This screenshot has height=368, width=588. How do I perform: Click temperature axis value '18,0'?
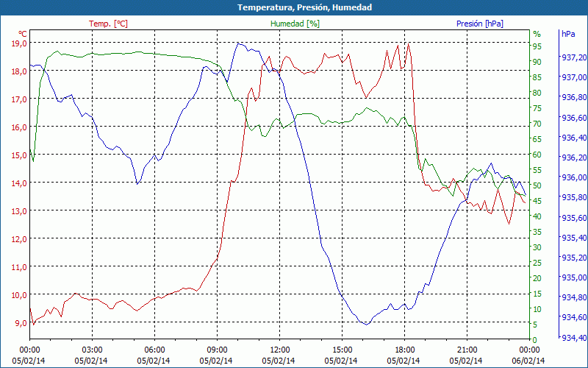21,71
